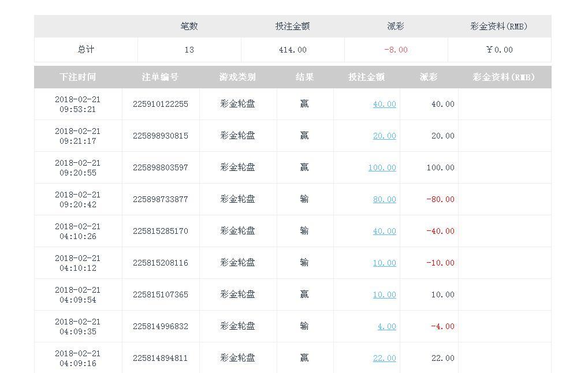Viewport: 588px width, 373px height.
Task: Select bet number 225898930815
Action: pyautogui.click(x=160, y=136)
